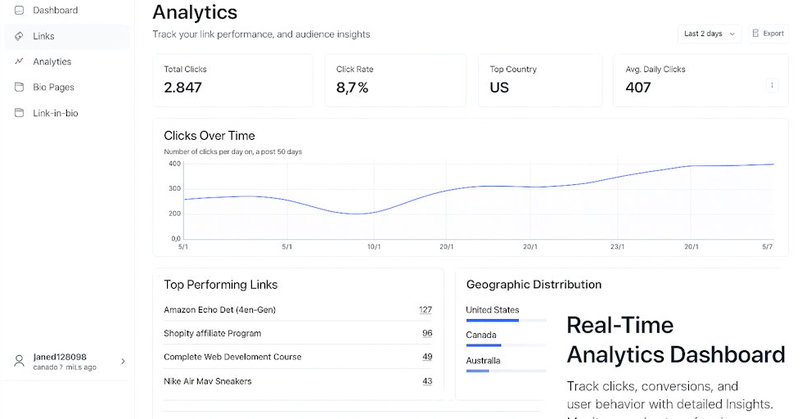
Task: Click the Top Performing Links heading
Action: click(220, 285)
